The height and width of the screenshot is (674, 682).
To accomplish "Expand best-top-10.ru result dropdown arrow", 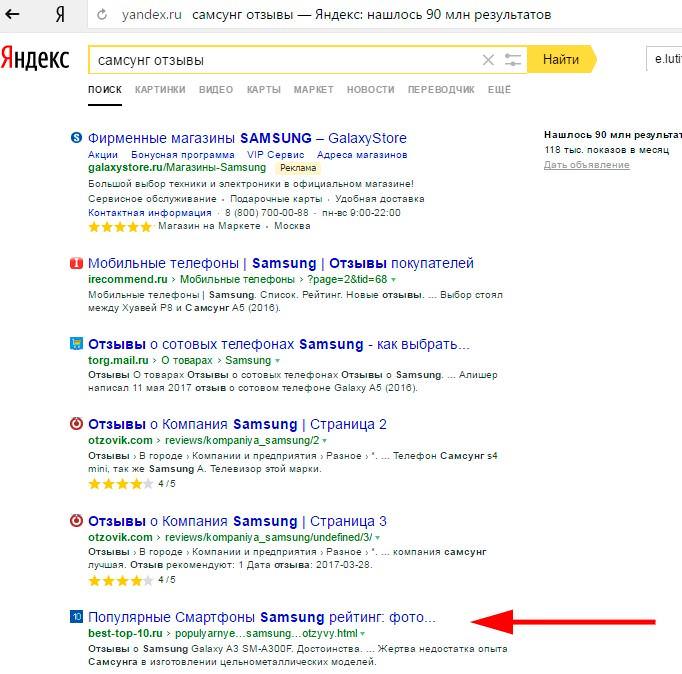I will tap(363, 634).
